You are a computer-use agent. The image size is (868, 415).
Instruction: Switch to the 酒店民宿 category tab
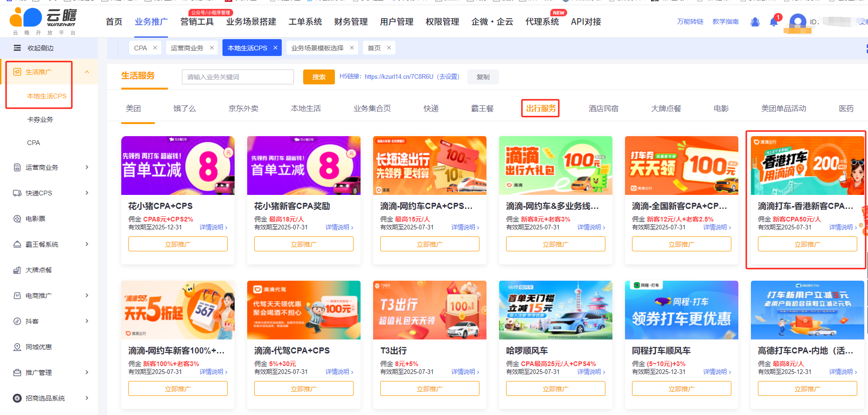tap(603, 108)
